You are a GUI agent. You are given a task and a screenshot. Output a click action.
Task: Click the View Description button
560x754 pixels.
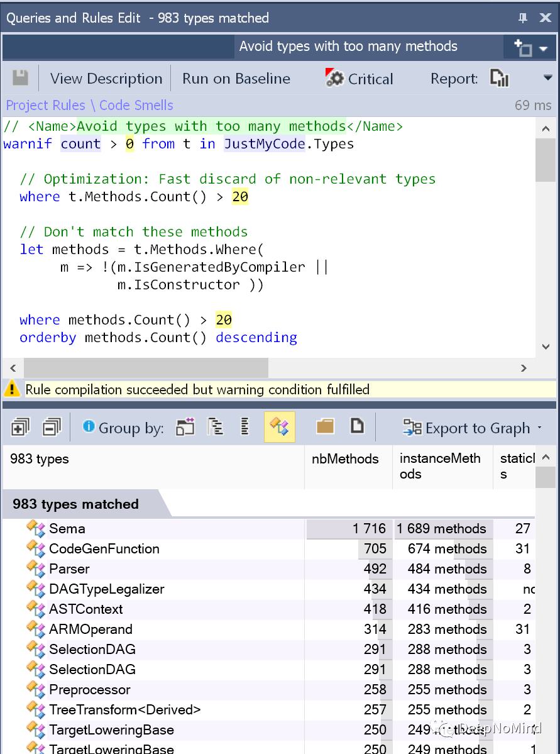pos(106,79)
